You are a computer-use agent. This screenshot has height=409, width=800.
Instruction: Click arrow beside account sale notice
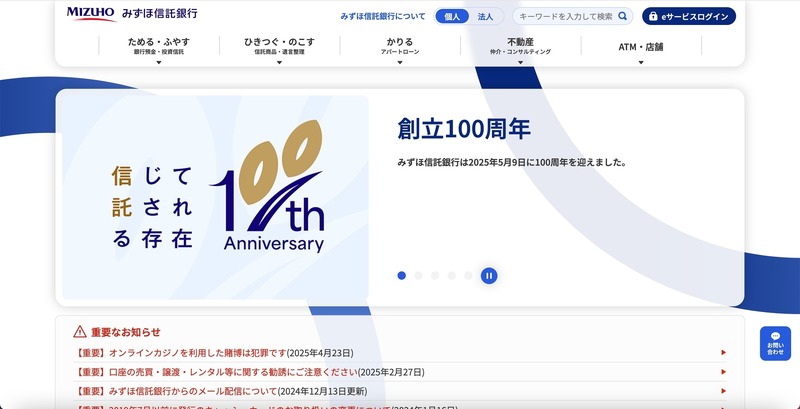click(x=723, y=371)
